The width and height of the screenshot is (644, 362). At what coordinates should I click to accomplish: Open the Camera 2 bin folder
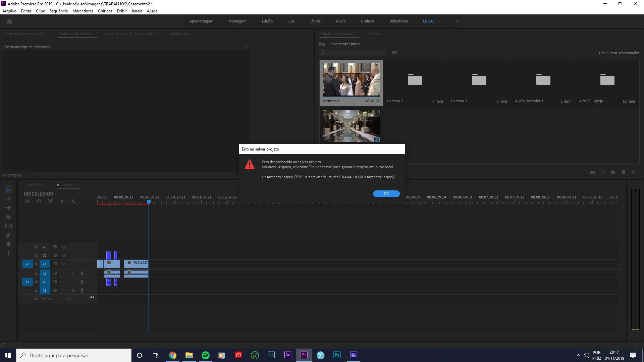pos(415,80)
